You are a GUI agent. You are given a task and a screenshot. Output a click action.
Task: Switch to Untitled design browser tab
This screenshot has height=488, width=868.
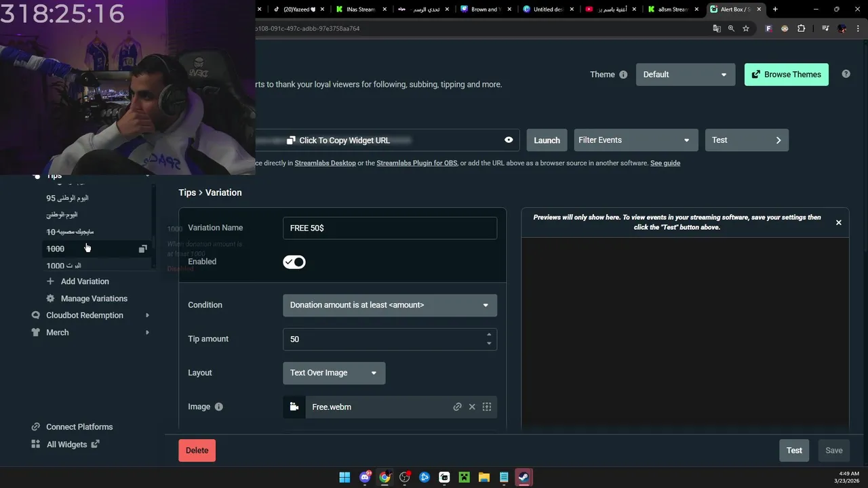point(549,9)
